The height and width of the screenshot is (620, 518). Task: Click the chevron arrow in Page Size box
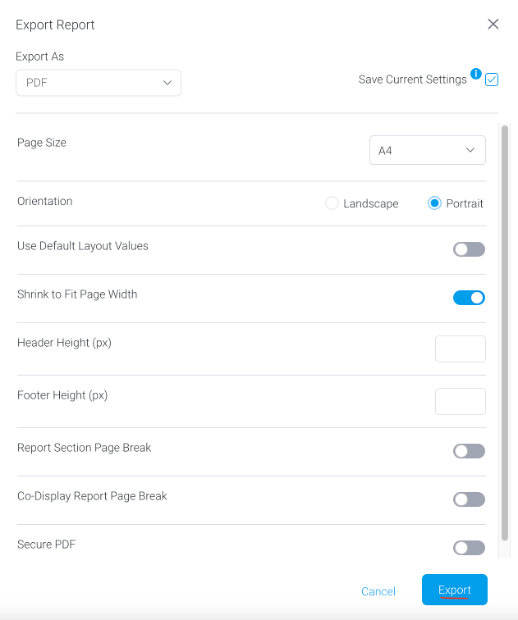click(470, 150)
